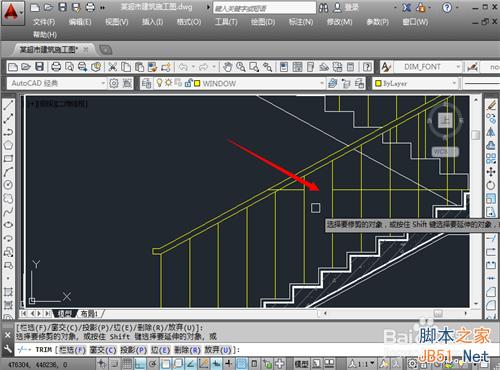Toggle Grid display in status bar
This screenshot has height=370, width=500.
[x=127, y=364]
